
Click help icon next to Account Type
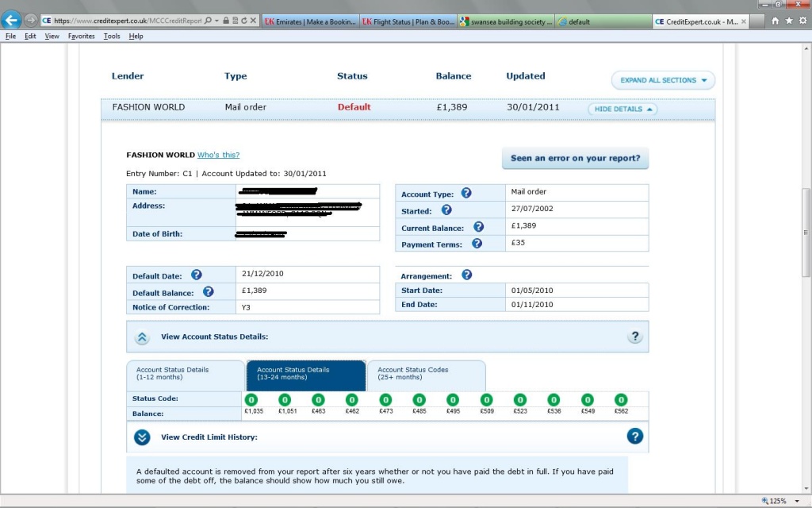tap(466, 193)
